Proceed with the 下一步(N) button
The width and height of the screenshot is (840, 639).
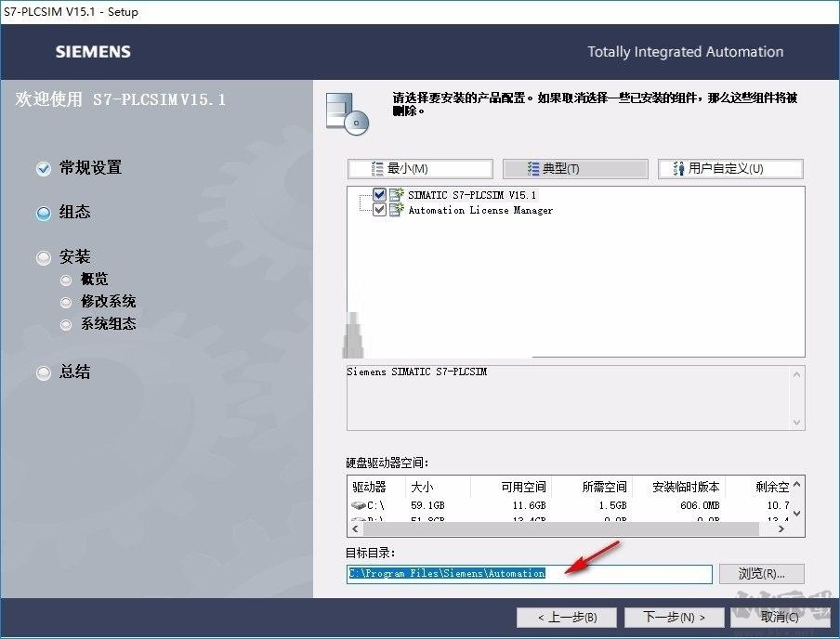[x=674, y=617]
